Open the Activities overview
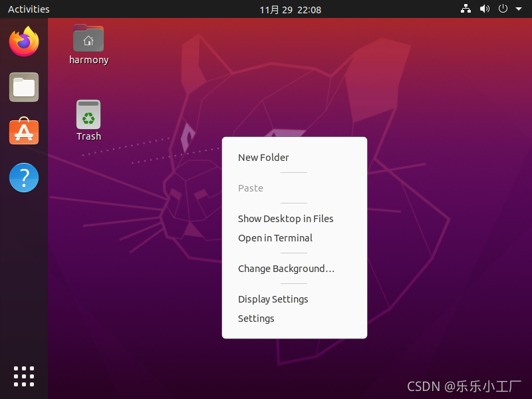This screenshot has width=532, height=399. [29, 9]
